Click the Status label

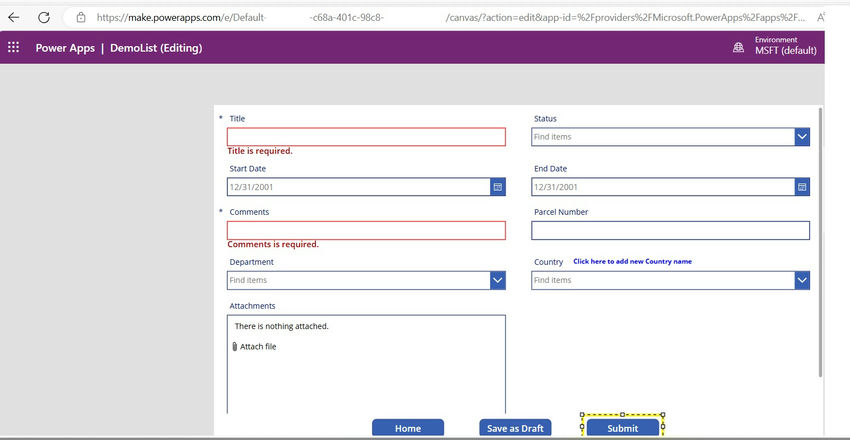tap(545, 119)
